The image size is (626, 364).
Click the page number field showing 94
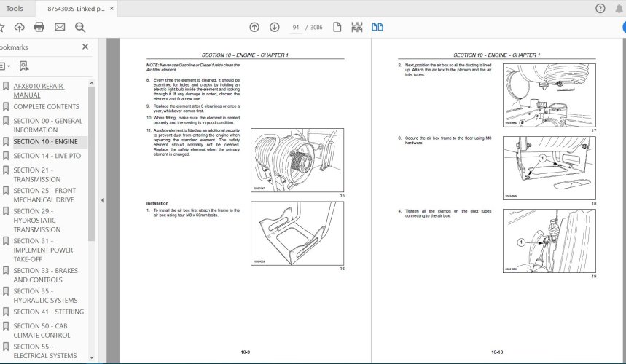(295, 28)
